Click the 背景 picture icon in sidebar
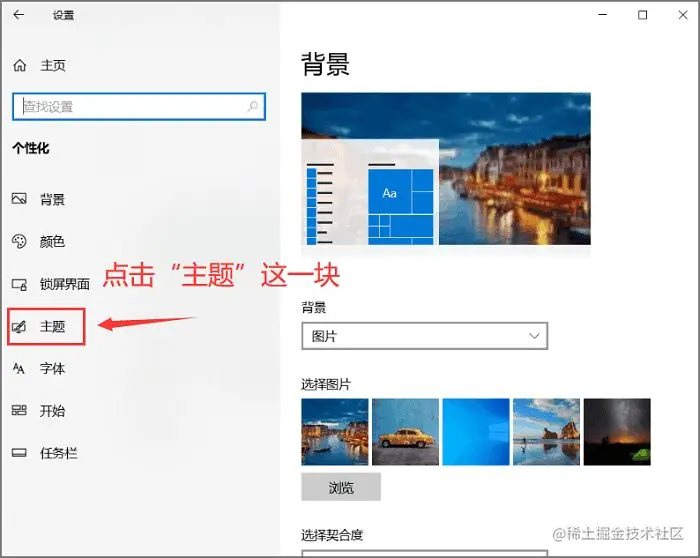 pos(19,198)
